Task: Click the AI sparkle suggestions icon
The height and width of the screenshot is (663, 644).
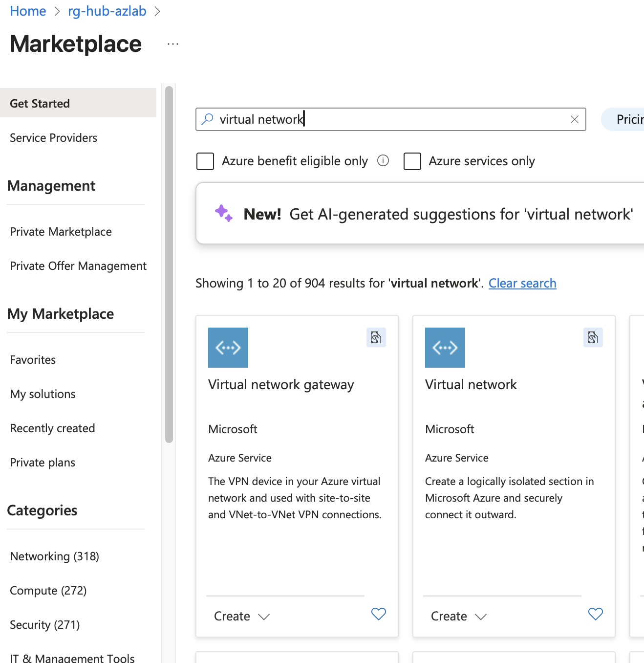Action: 223,213
